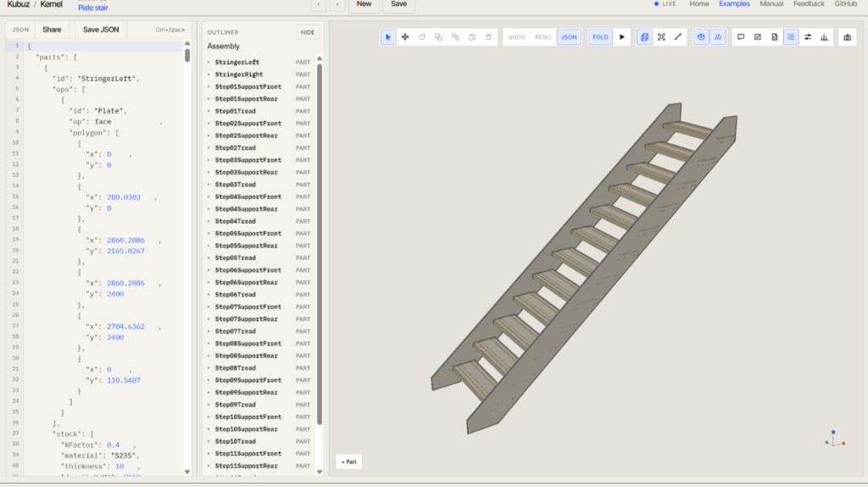
Task: Click the New button
Action: (x=364, y=4)
